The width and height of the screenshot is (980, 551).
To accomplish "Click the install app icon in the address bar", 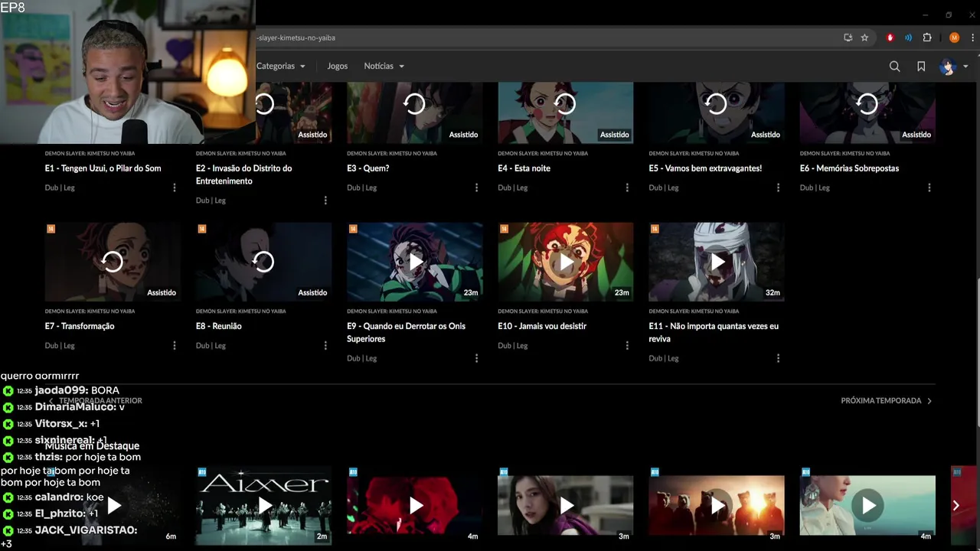I will [x=848, y=37].
